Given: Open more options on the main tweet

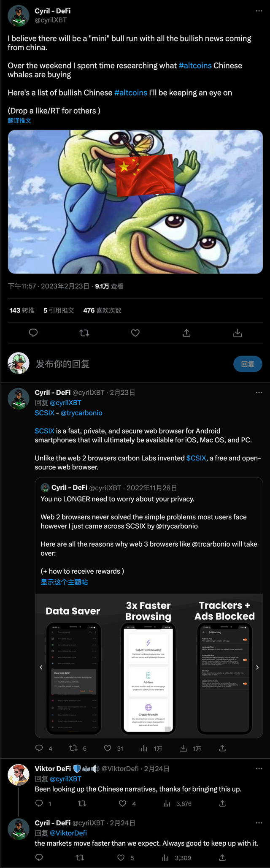Looking at the screenshot, I should click(x=259, y=11).
